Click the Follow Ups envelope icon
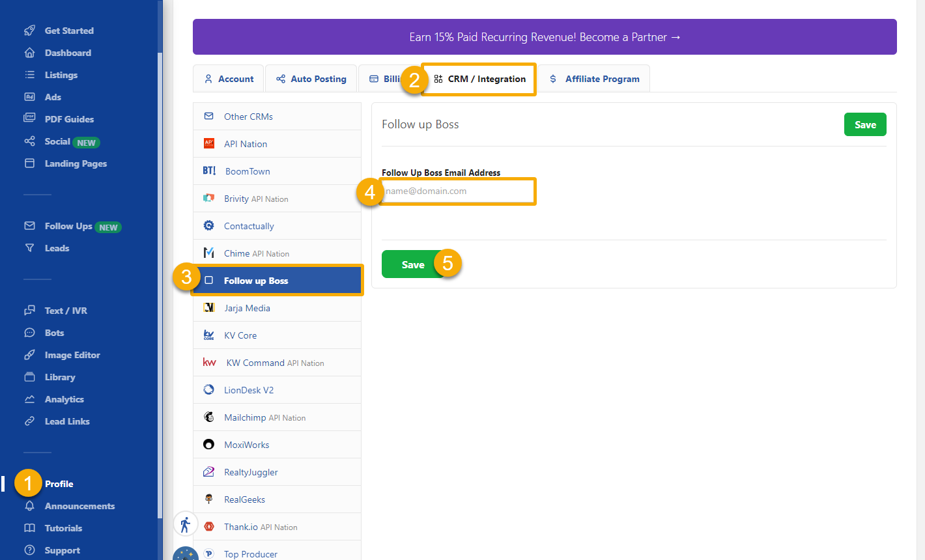Screen dimensions: 925x560 29,226
